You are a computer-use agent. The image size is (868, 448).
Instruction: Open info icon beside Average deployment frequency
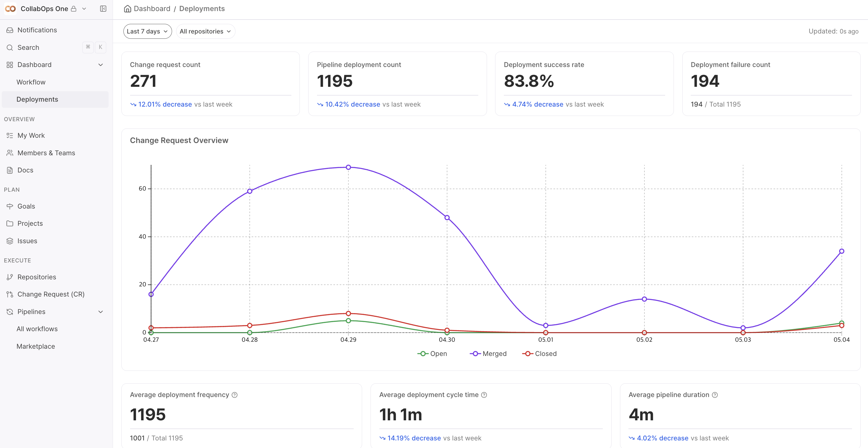click(235, 395)
